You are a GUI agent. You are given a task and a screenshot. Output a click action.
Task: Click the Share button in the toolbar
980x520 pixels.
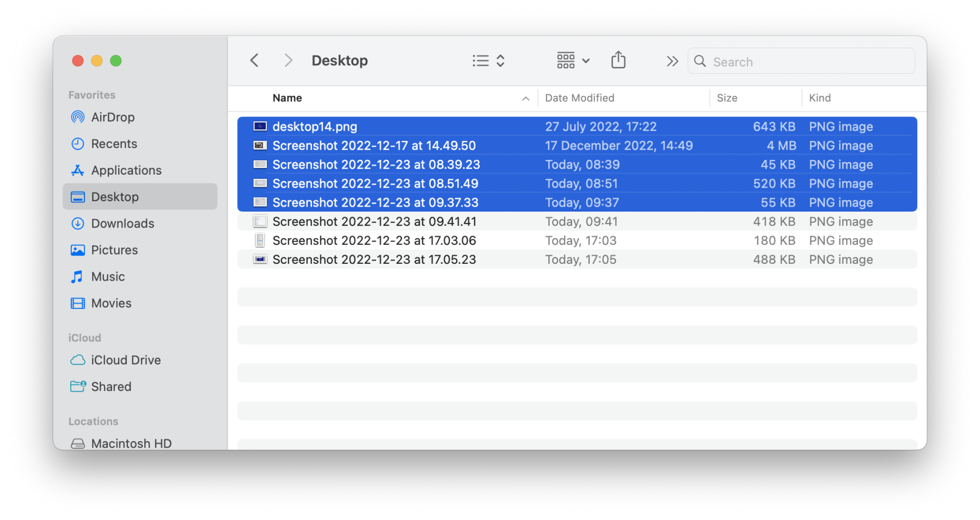[618, 60]
